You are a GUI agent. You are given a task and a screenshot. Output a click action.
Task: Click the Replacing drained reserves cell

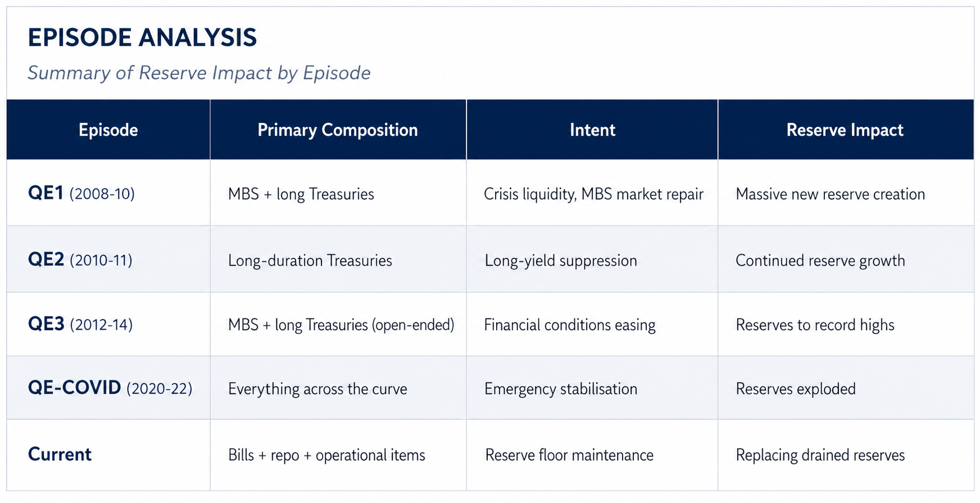[x=820, y=455]
